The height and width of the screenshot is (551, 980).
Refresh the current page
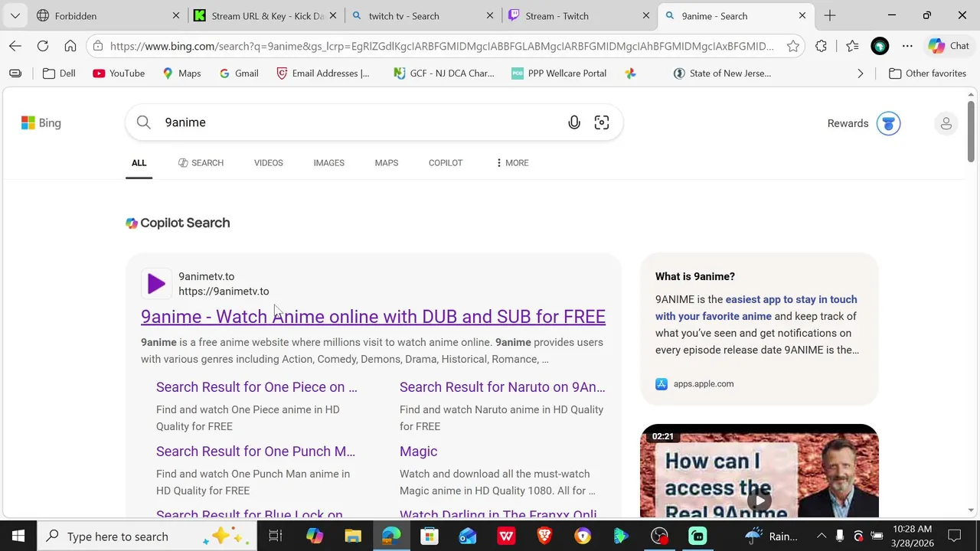point(43,46)
